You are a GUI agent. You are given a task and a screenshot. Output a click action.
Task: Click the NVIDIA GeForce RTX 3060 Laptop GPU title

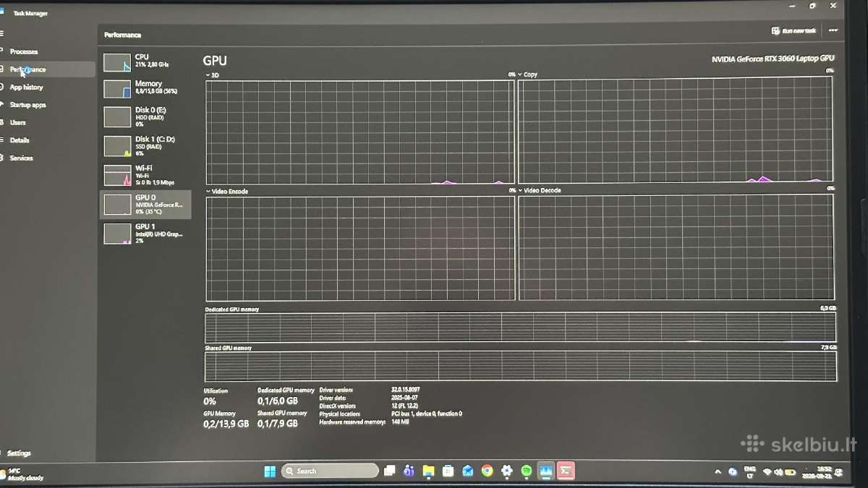click(x=773, y=59)
